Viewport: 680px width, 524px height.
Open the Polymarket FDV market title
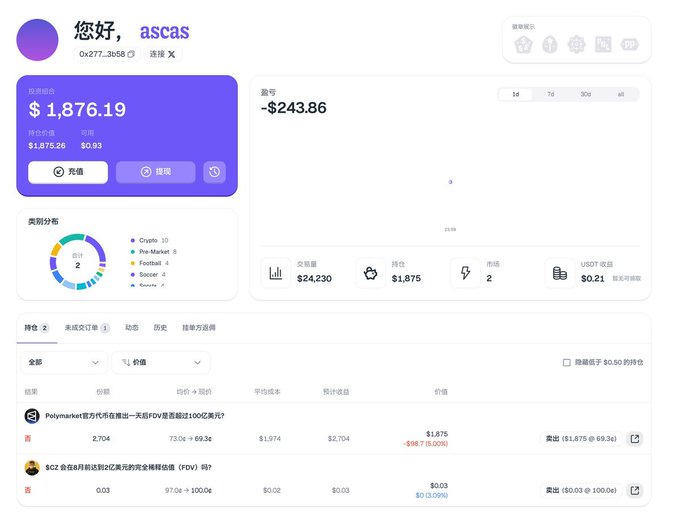[x=135, y=416]
